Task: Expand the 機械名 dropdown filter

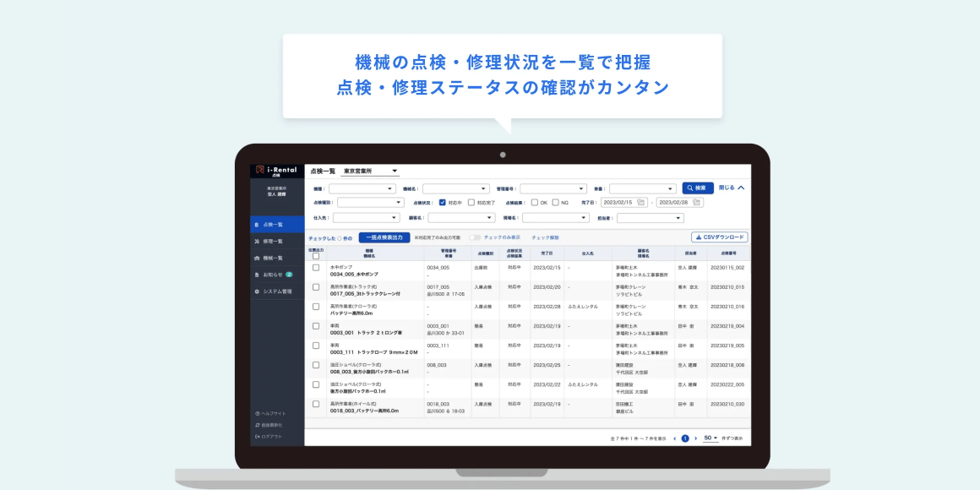Action: point(457,188)
